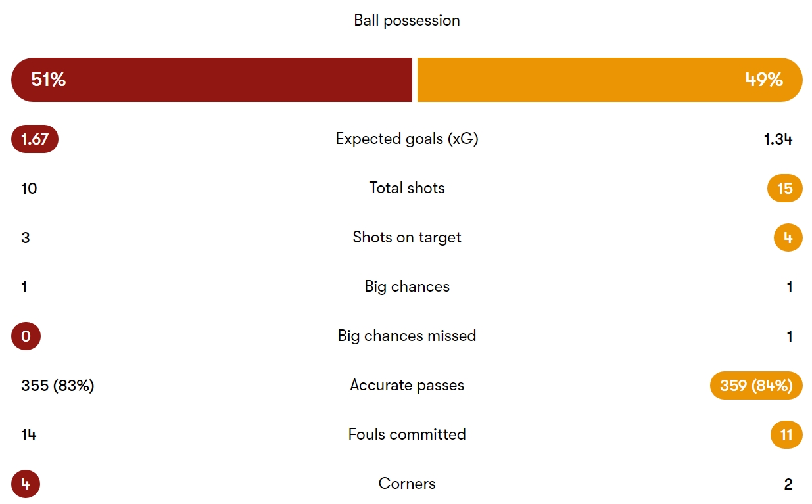Click the 1.67 expected goals badge
Viewport: 812px width, 504px height.
(x=35, y=139)
